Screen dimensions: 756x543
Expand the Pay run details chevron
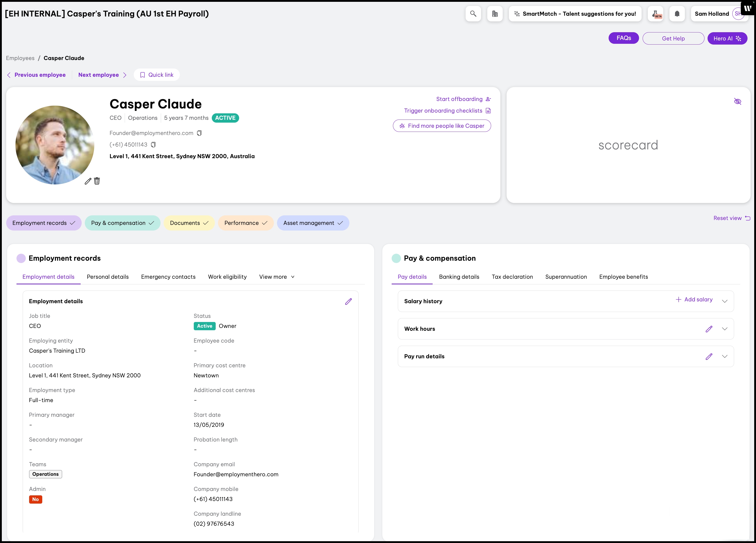[x=725, y=356]
